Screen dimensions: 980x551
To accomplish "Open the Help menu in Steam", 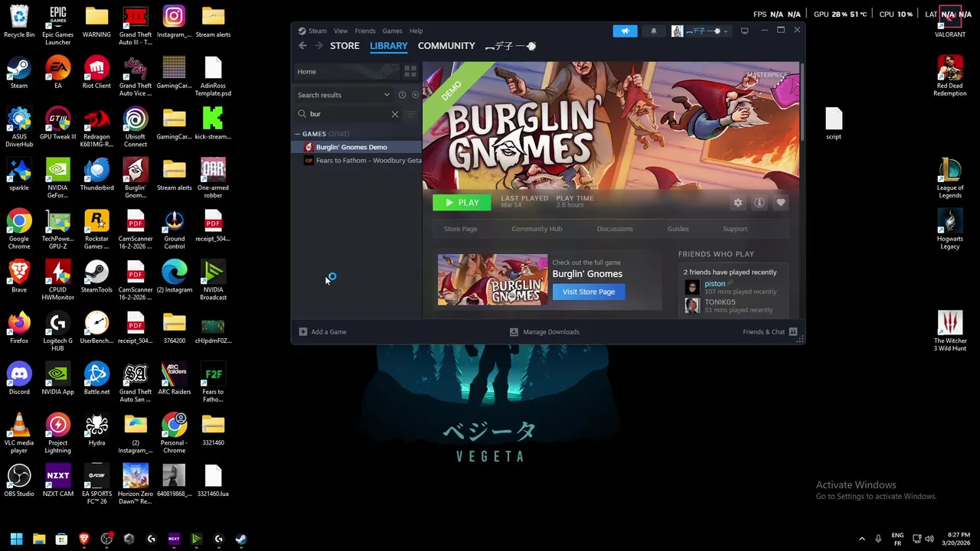I will pos(416,31).
